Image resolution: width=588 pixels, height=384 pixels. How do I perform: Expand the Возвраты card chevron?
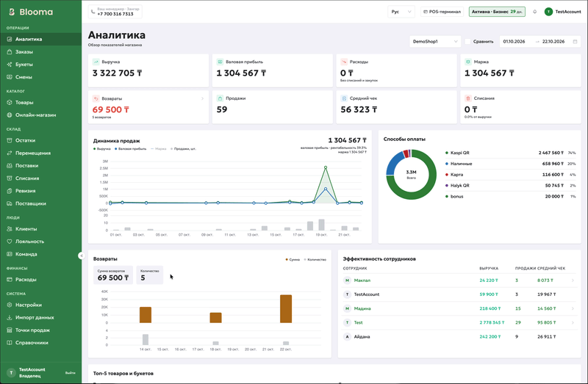click(x=202, y=98)
